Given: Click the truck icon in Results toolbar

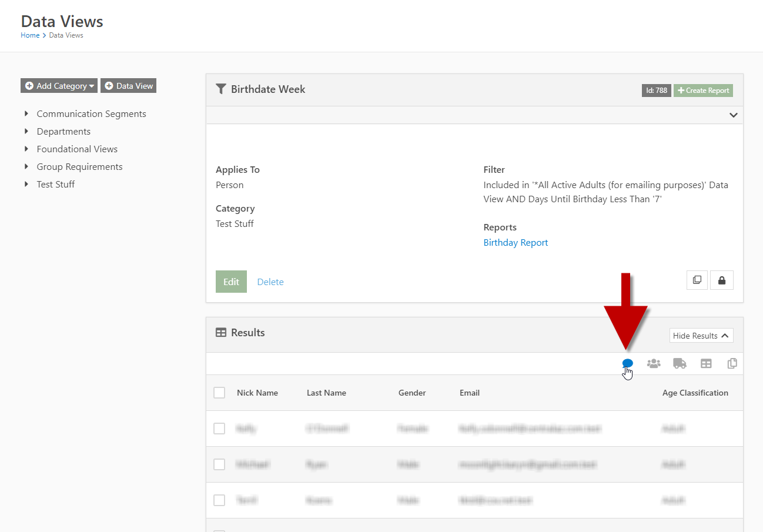Looking at the screenshot, I should pos(680,364).
